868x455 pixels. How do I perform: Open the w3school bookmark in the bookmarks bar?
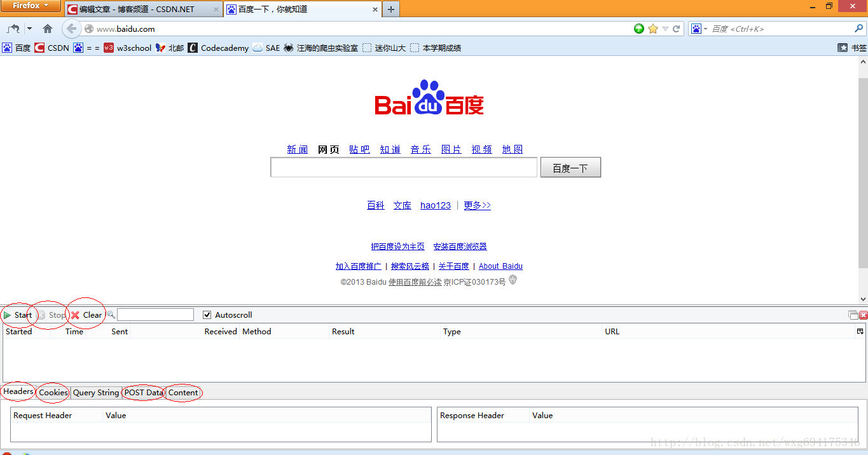(x=128, y=48)
